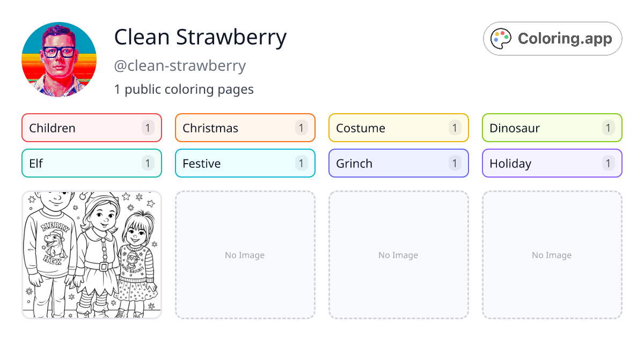Click the count badge on Grinch tag
This screenshot has width=644, height=338.
[x=455, y=163]
